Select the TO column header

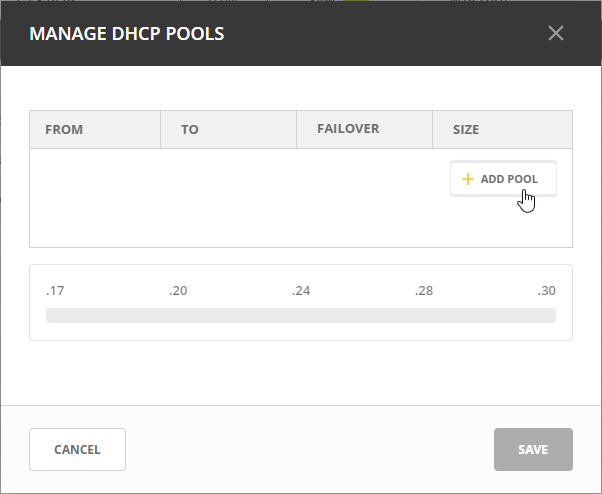(x=190, y=130)
